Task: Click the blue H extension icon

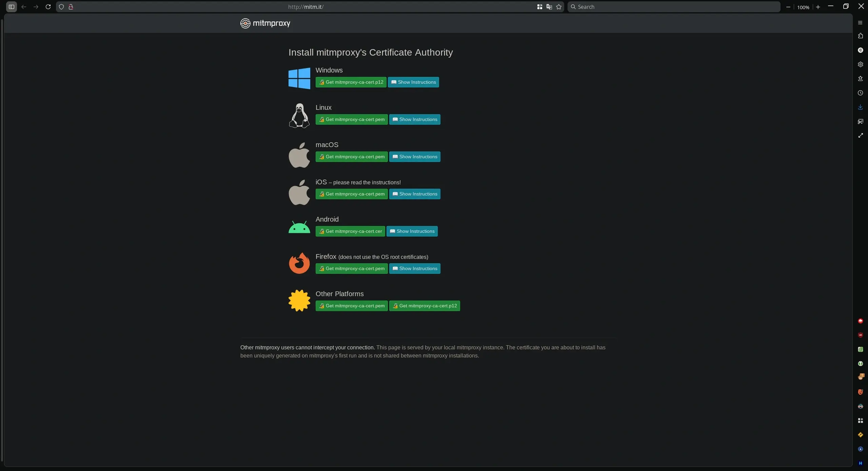Action: (860, 463)
